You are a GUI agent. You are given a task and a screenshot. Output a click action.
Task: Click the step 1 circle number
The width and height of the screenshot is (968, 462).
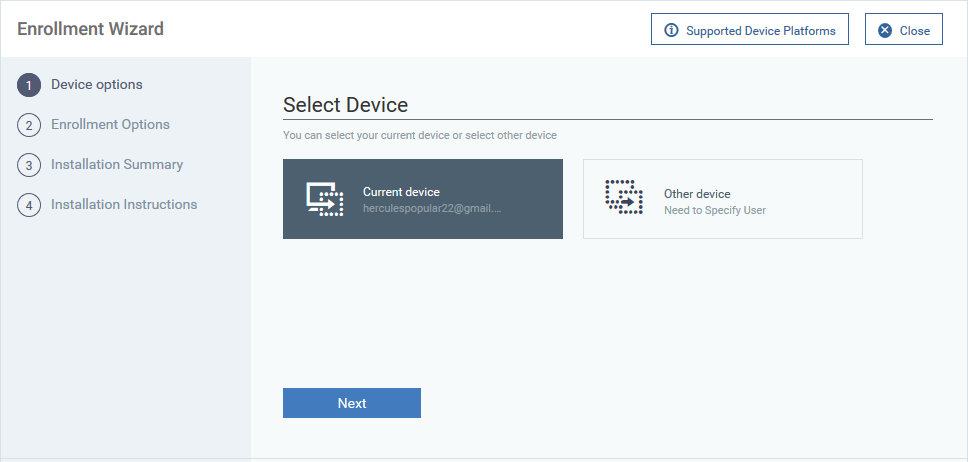click(29, 85)
